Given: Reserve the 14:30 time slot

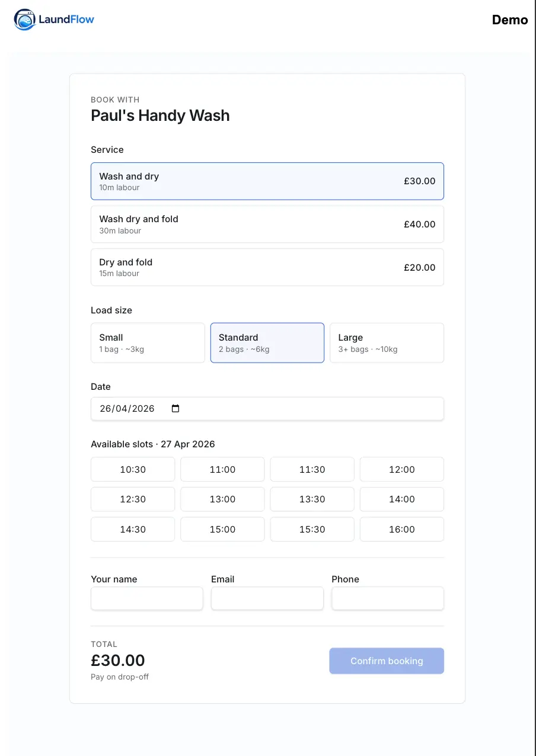Looking at the screenshot, I should (132, 529).
